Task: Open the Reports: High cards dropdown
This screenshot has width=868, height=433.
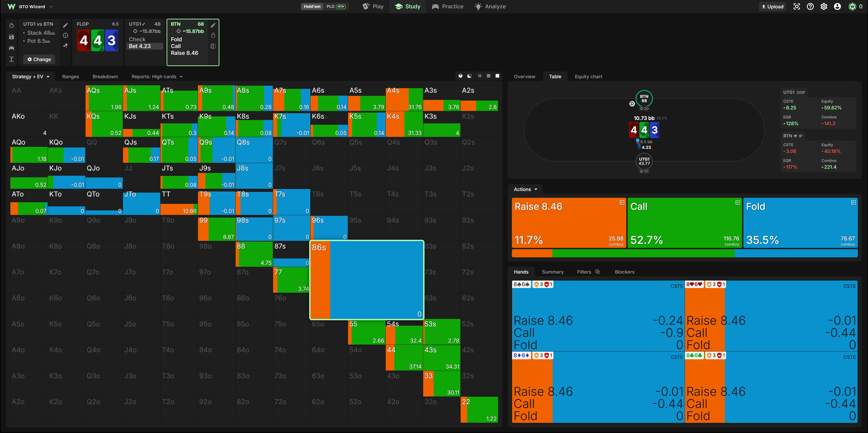Action: [x=157, y=76]
